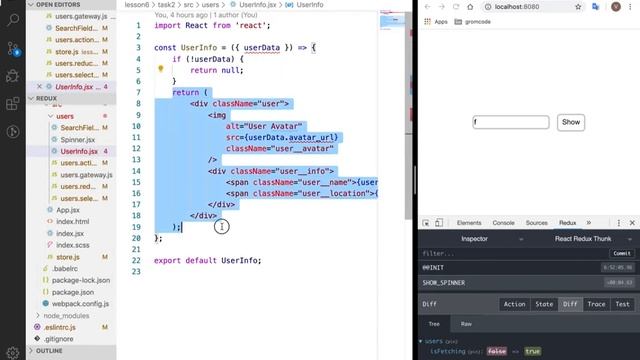640x360 pixels.
Task: Open the Search view in activity bar
Action: coord(13,19)
